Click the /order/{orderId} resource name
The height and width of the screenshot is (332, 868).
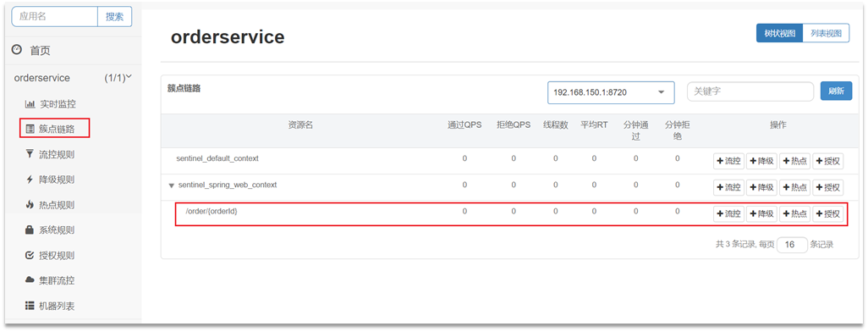[212, 211]
